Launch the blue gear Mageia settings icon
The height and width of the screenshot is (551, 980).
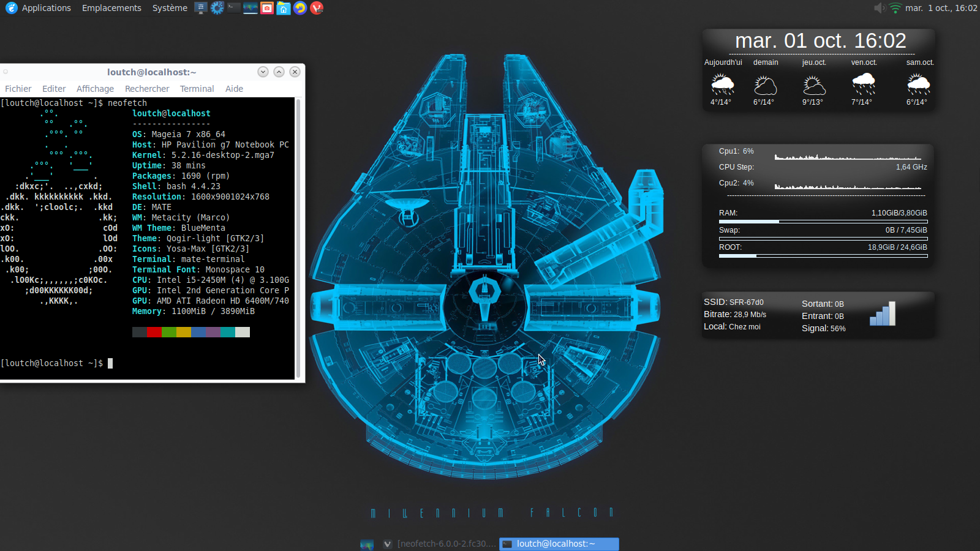217,8
